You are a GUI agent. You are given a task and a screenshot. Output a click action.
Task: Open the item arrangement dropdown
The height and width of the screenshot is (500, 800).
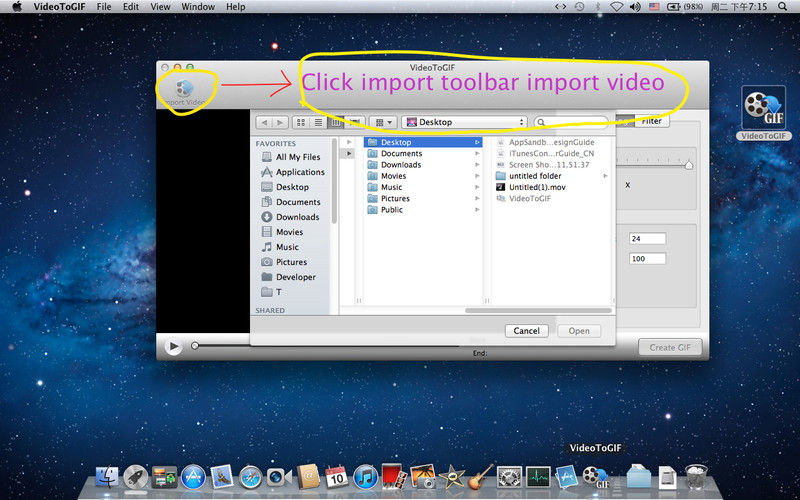tap(383, 122)
